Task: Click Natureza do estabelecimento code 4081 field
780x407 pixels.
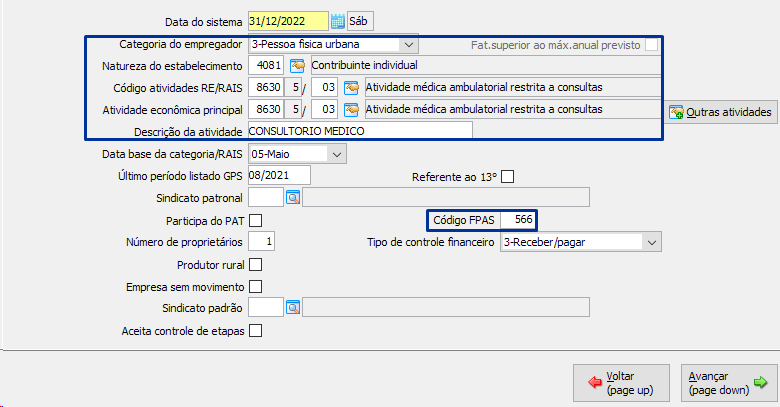Action: click(266, 66)
